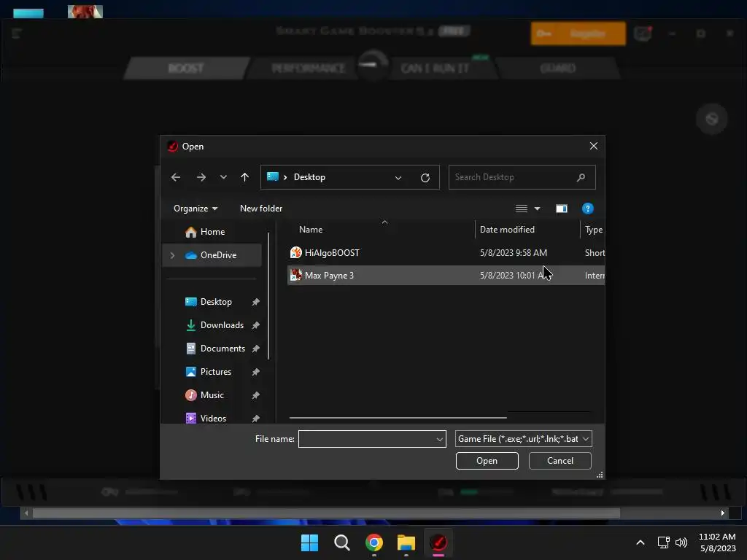Refresh the Desktop folder listing
This screenshot has width=747, height=560.
[x=425, y=178]
